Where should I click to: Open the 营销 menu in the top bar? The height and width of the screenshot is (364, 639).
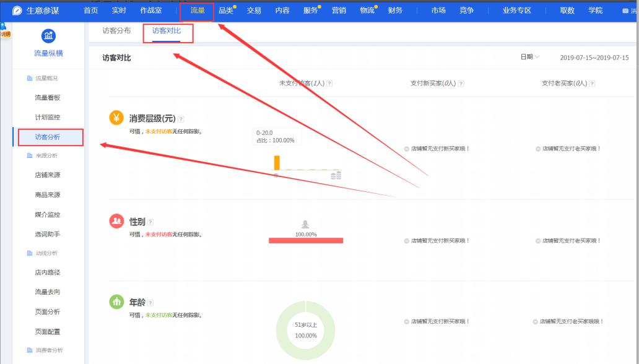coord(337,9)
